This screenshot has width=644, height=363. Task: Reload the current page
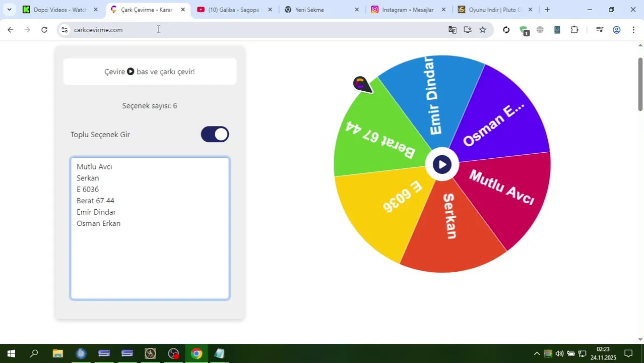tap(44, 30)
